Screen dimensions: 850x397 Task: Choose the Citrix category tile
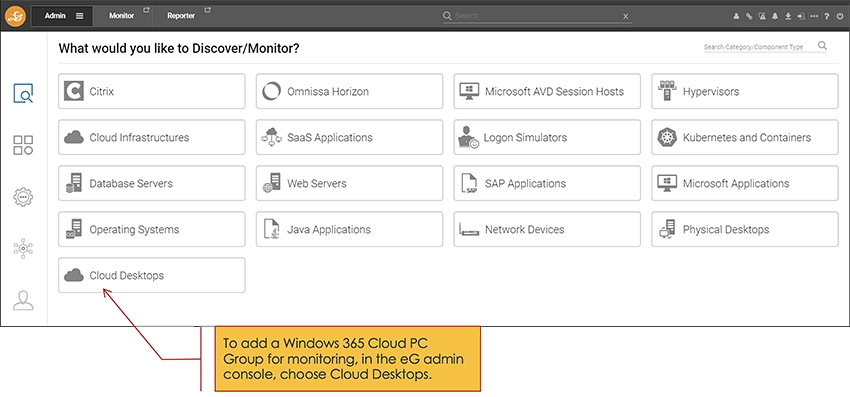coord(152,91)
